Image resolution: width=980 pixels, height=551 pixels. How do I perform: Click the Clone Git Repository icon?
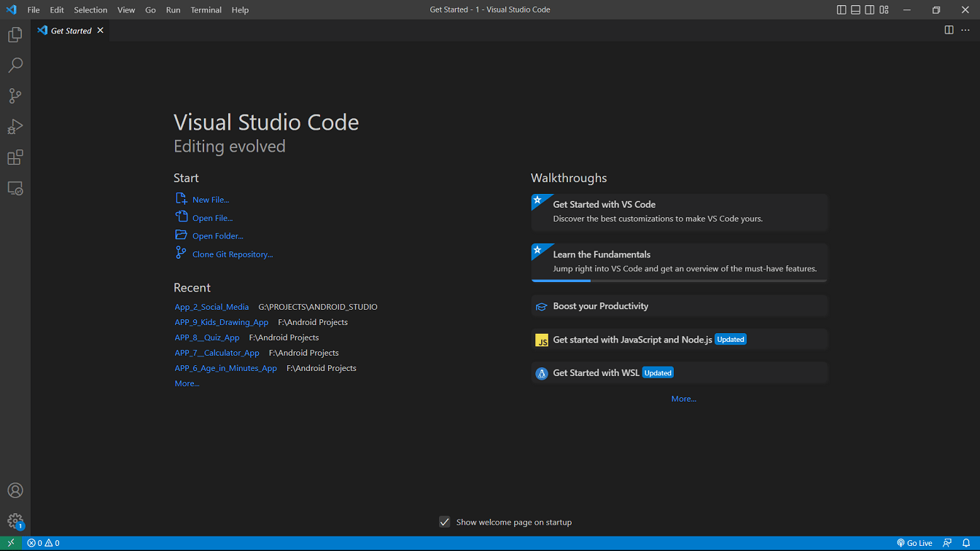coord(181,253)
